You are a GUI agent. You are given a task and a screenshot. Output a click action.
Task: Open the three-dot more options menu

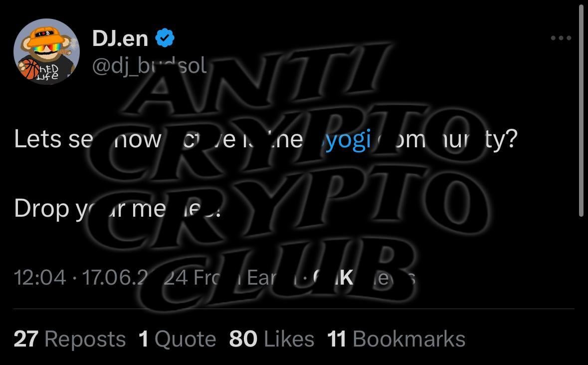[561, 38]
